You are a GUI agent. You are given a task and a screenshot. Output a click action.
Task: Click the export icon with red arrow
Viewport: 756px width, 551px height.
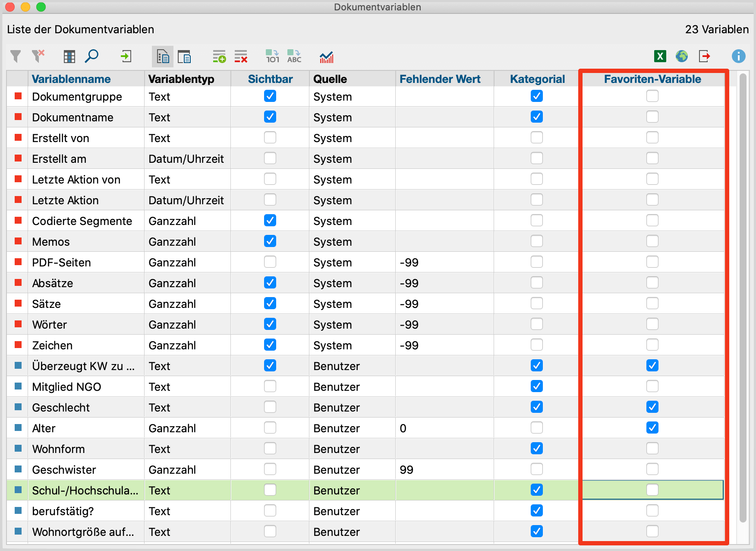point(704,56)
